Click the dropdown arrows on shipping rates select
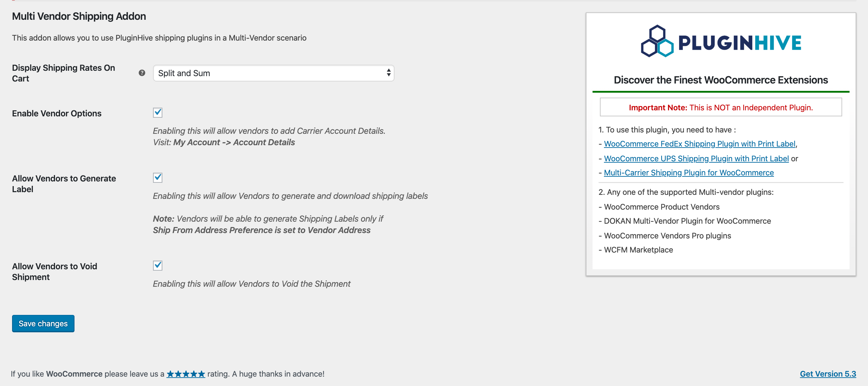 coord(389,73)
